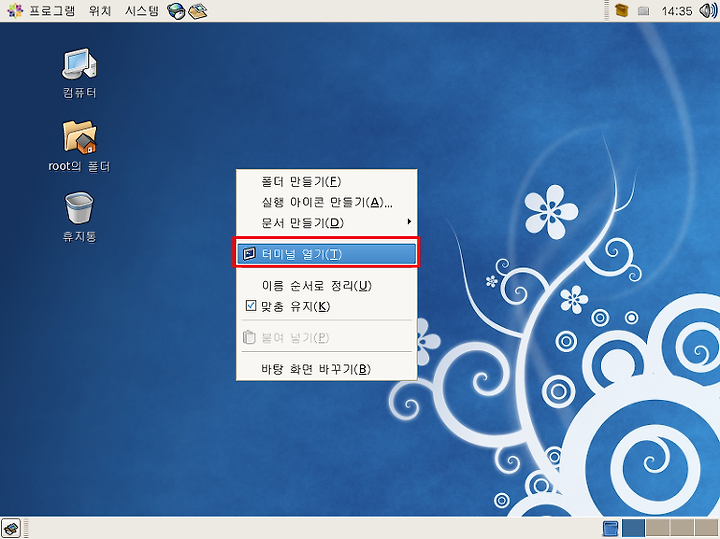Click the show desktop button in bottom panel
This screenshot has height=539, width=720.
[x=11, y=528]
